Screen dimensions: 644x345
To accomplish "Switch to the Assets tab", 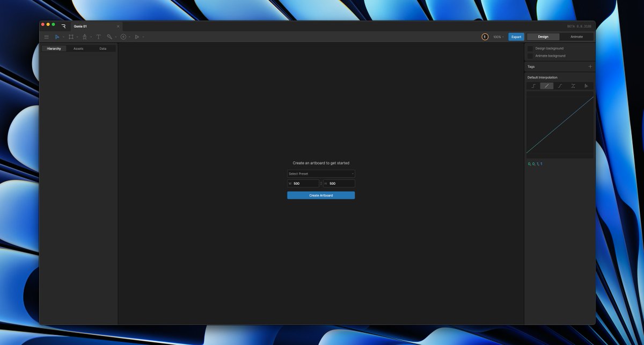I will point(78,48).
